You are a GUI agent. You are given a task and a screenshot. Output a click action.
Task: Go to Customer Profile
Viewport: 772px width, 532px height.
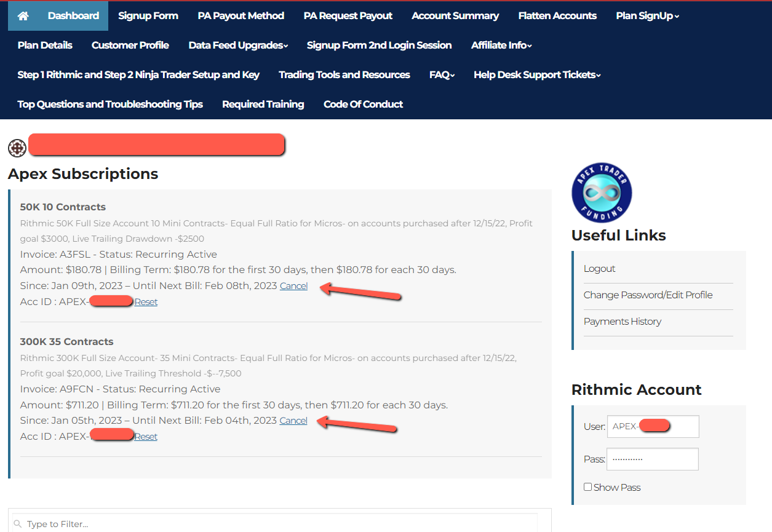coord(130,46)
